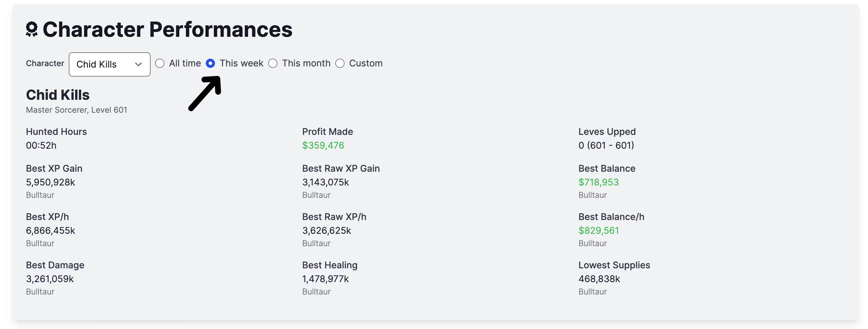Screen dimensions: 868x329
Task: Click the Best Damage value 3,261,059k
Action: [50, 279]
